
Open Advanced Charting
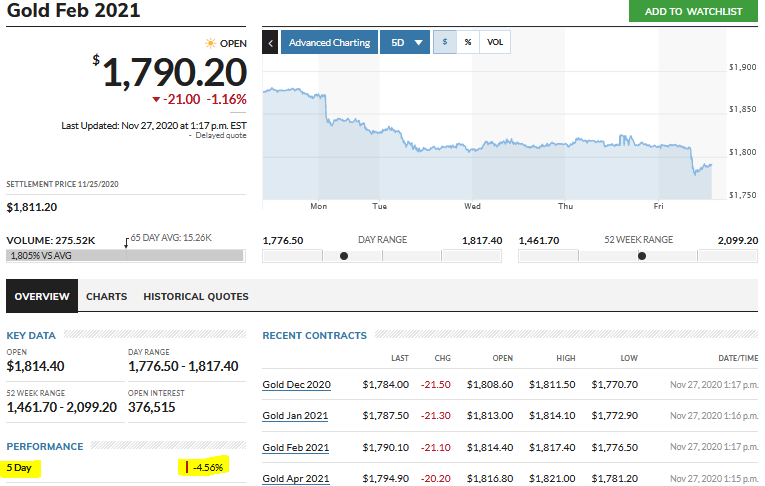(x=329, y=42)
